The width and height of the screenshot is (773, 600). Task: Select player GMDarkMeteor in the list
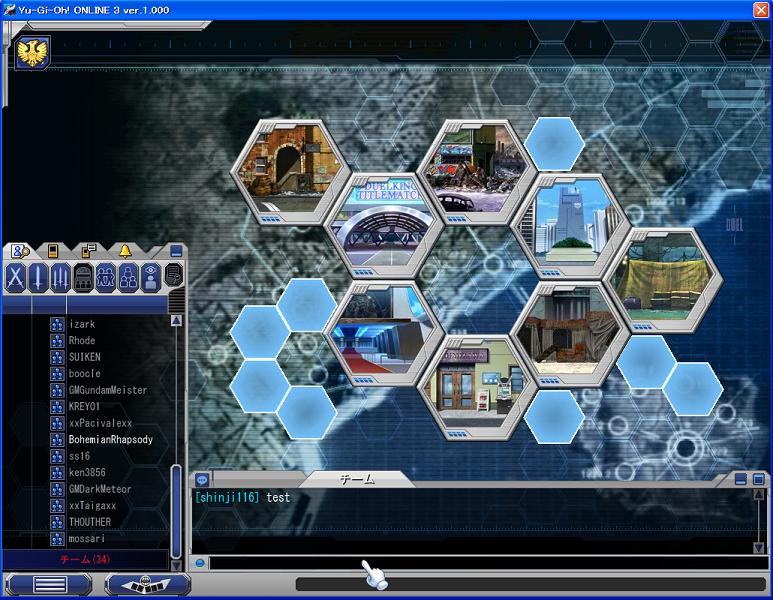tap(100, 489)
